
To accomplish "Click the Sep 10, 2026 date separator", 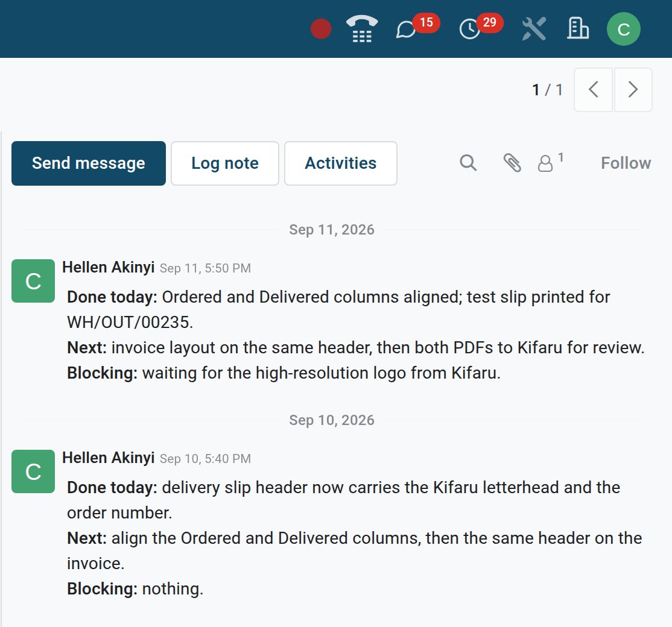I will [x=332, y=420].
